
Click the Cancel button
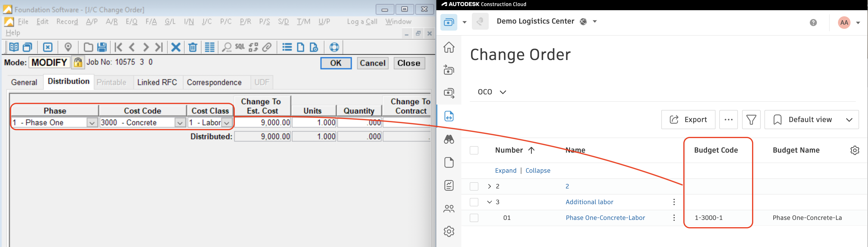coord(372,63)
